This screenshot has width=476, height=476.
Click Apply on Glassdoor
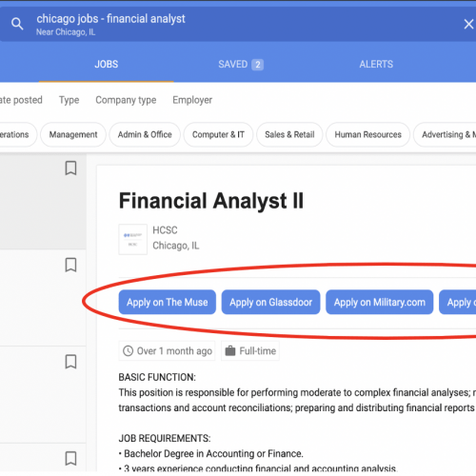[270, 302]
